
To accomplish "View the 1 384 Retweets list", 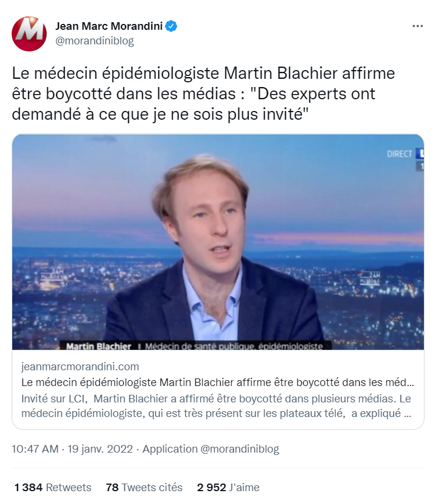I will coord(53,487).
